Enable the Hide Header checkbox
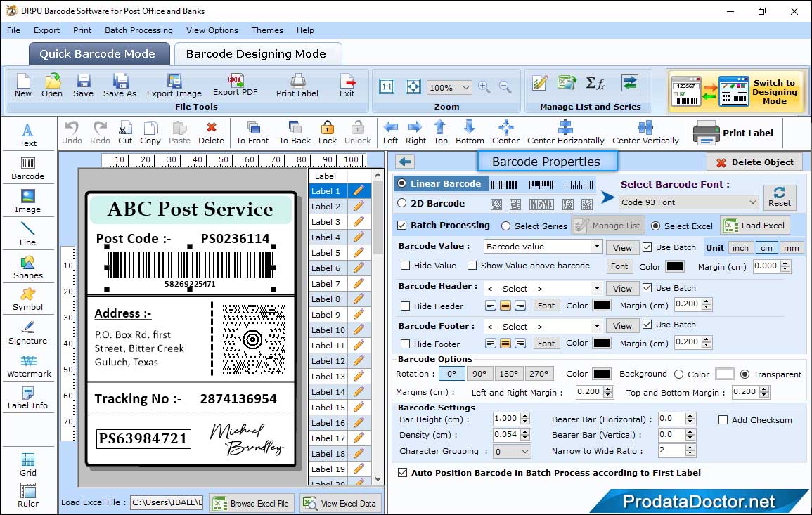Image resolution: width=812 pixels, height=515 pixels. 406,306
